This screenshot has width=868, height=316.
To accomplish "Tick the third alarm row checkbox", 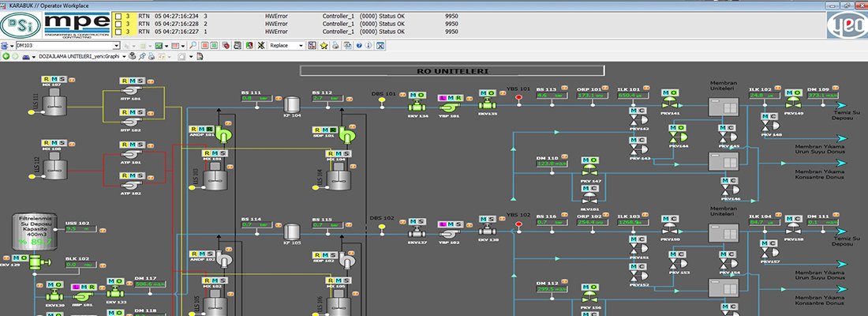I will 118,32.
